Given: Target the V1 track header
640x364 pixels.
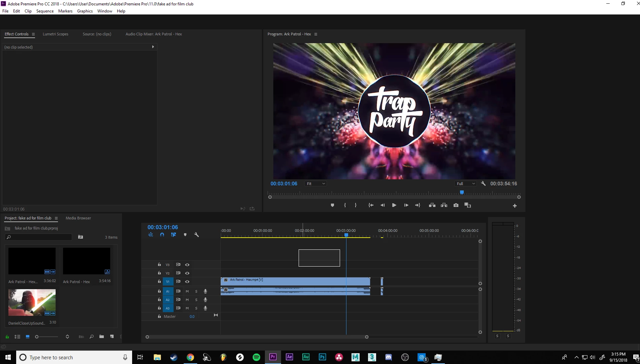Looking at the screenshot, I should click(x=167, y=281).
